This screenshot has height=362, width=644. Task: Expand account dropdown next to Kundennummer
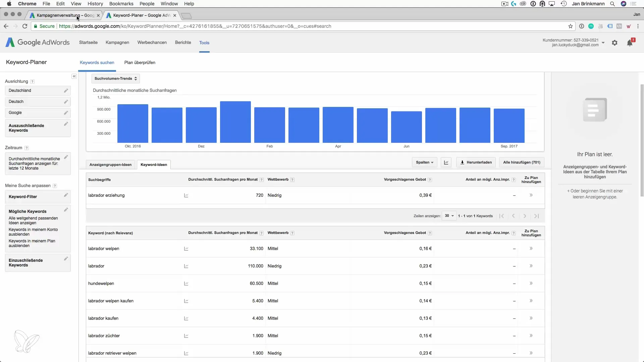coord(603,43)
